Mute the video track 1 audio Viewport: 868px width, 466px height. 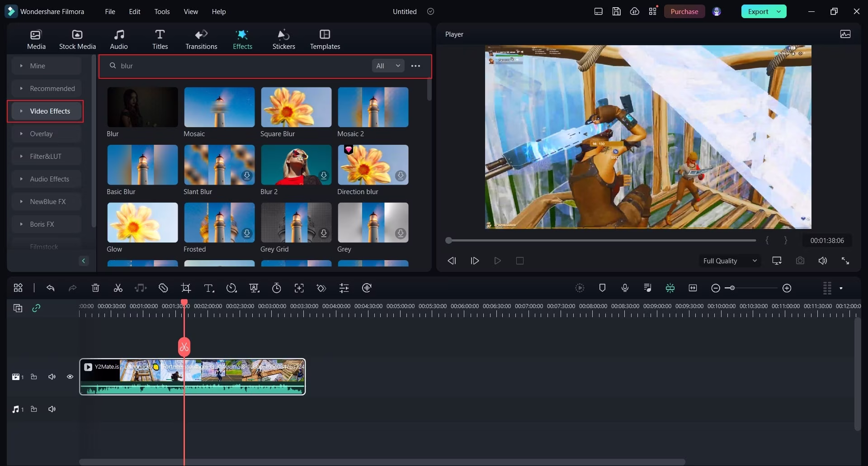52,377
